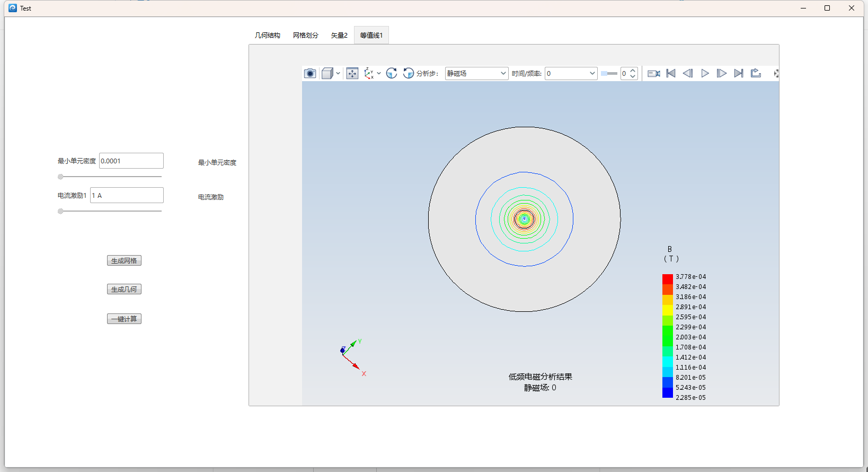
Task: Play the result animation
Action: coord(705,73)
